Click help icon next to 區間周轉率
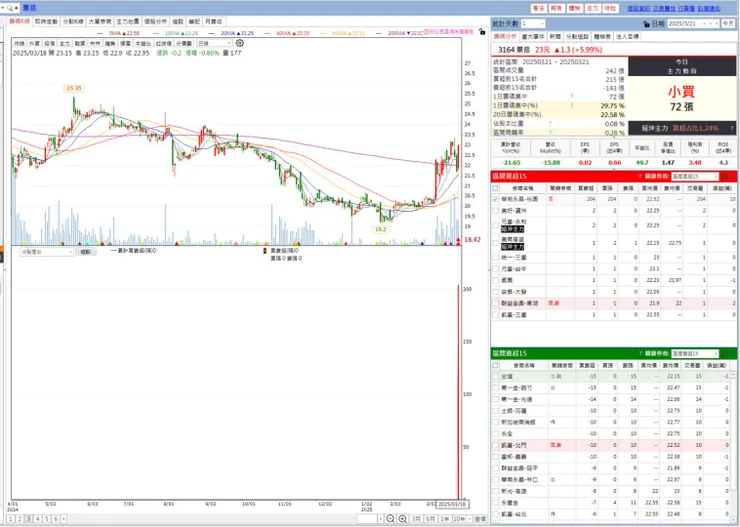Viewport: 740px width, 527px height. (x=550, y=133)
